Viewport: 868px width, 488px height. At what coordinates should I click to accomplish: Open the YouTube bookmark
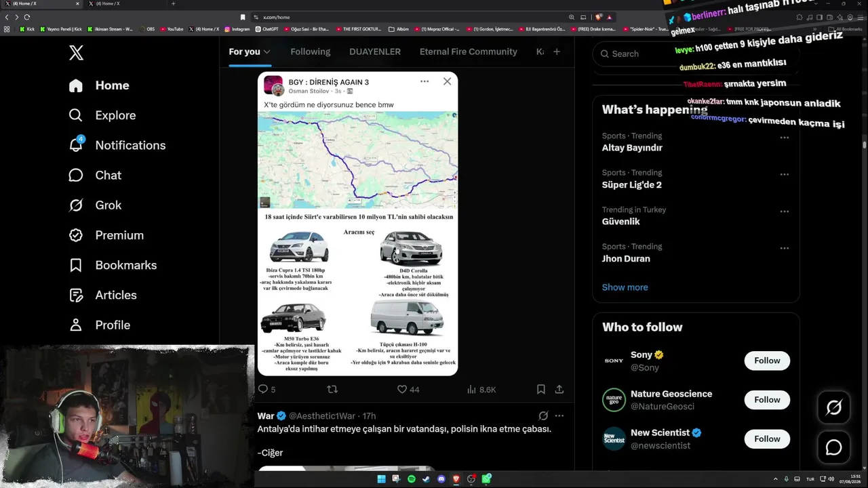[172, 29]
